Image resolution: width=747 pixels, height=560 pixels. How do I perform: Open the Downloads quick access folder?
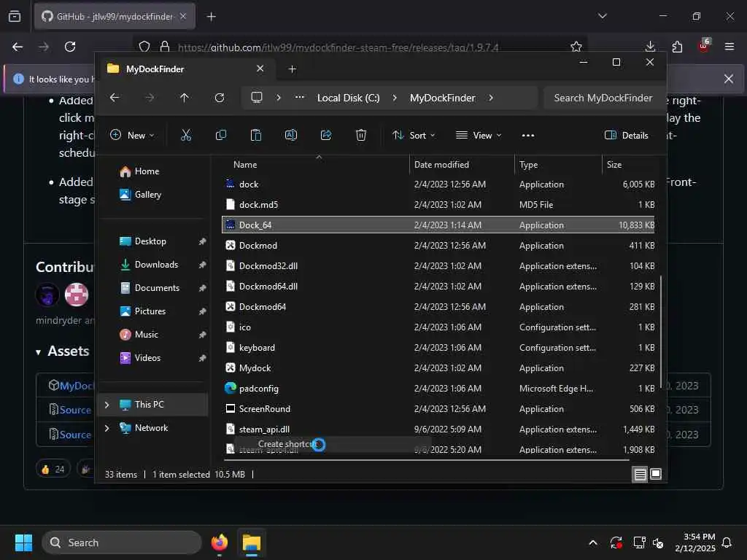point(156,264)
